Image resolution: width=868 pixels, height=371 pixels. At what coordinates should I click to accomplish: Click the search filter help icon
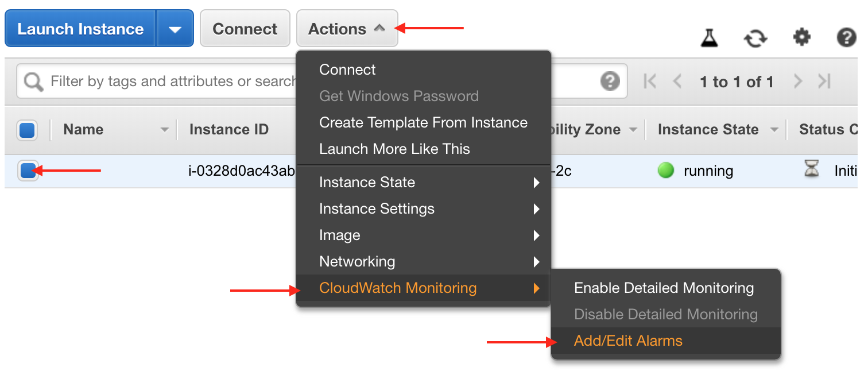(610, 81)
